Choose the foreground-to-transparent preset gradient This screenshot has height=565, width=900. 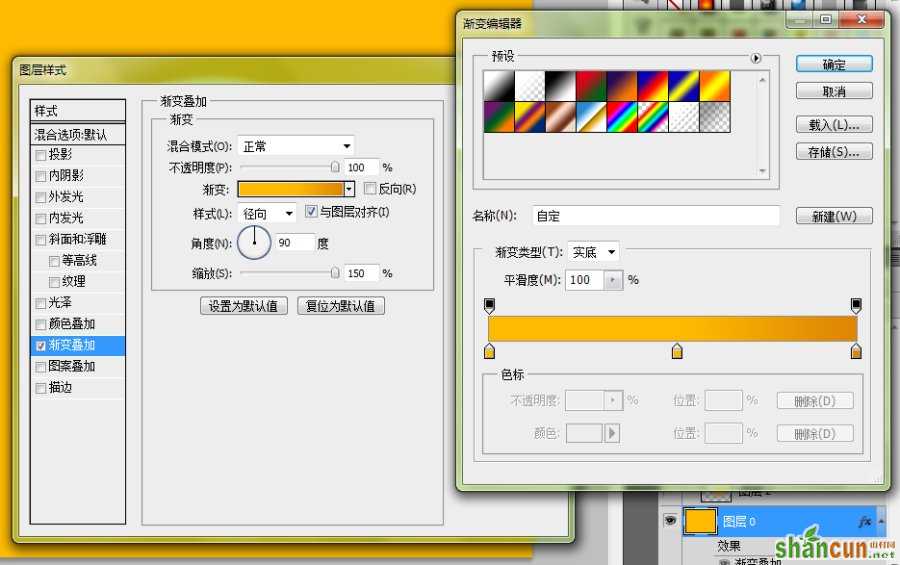[530, 86]
